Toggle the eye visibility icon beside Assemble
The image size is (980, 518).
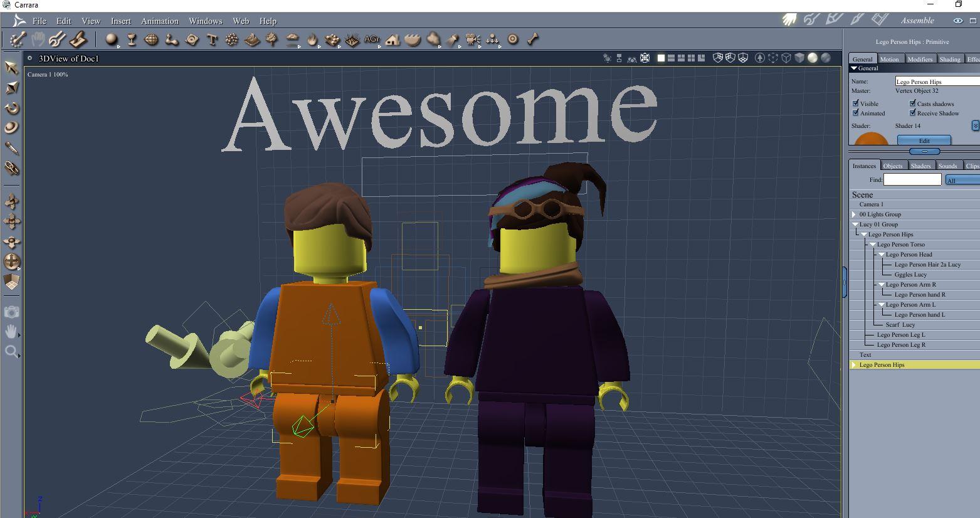coord(958,21)
